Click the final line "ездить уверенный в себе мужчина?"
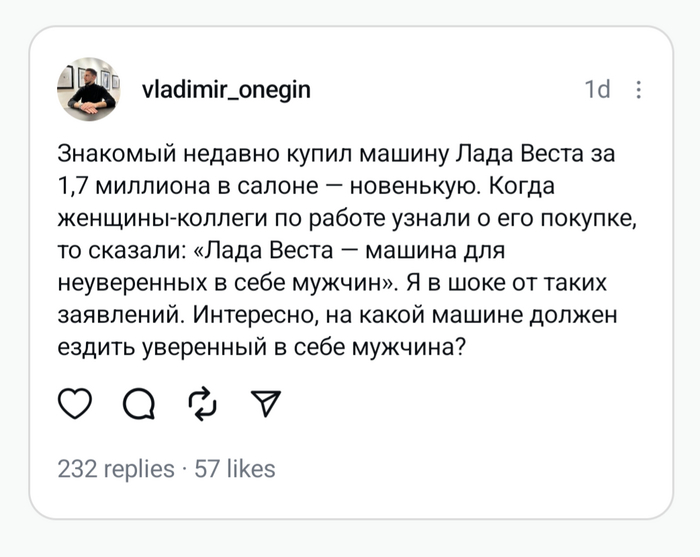 pyautogui.click(x=266, y=347)
